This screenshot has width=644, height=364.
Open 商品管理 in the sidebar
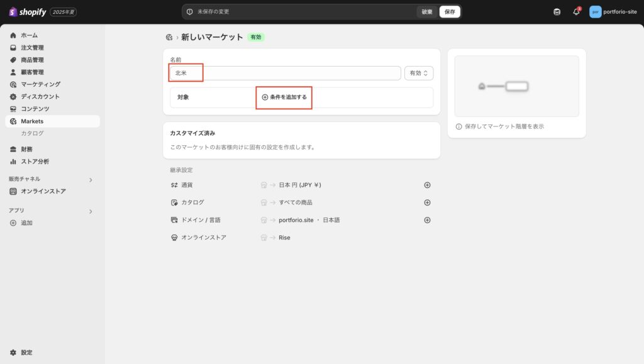click(x=32, y=60)
